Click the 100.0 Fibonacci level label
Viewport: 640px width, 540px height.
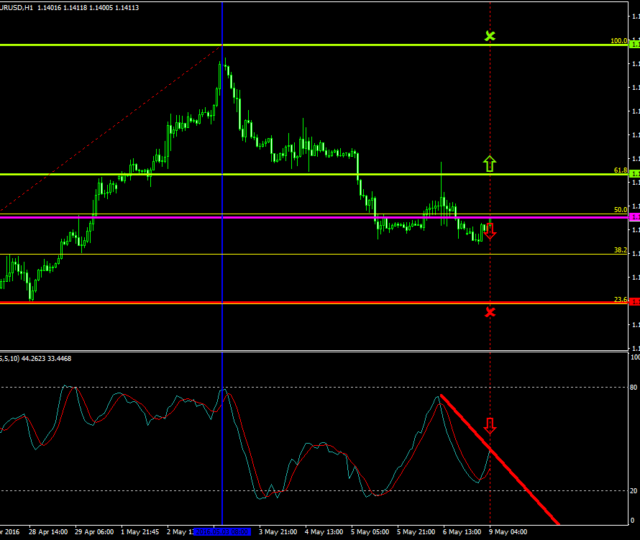pos(618,42)
